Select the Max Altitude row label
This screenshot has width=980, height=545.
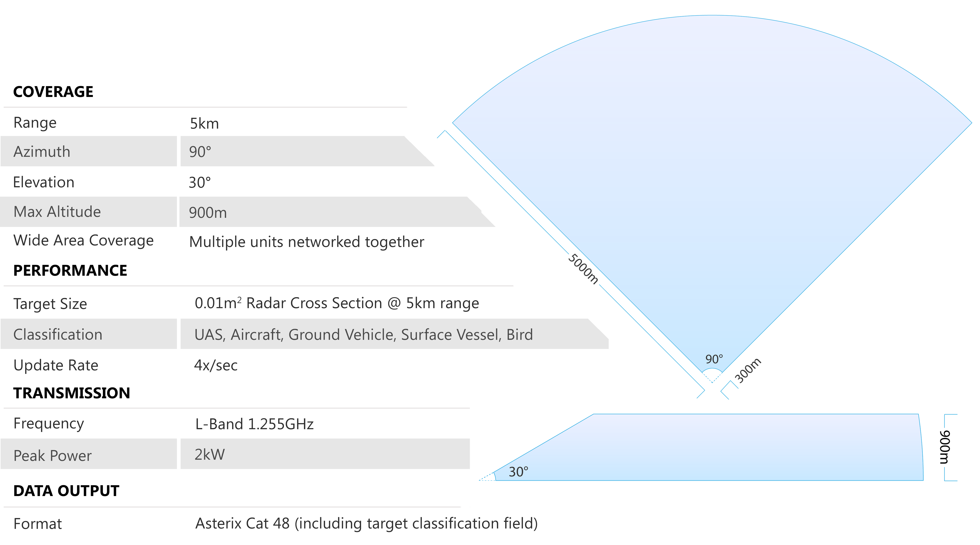[x=57, y=212]
